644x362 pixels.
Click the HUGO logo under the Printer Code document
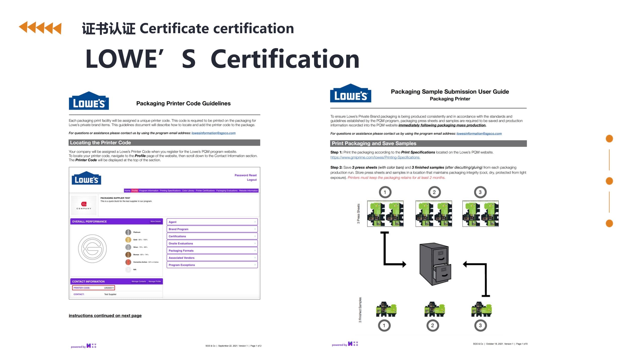91,346
